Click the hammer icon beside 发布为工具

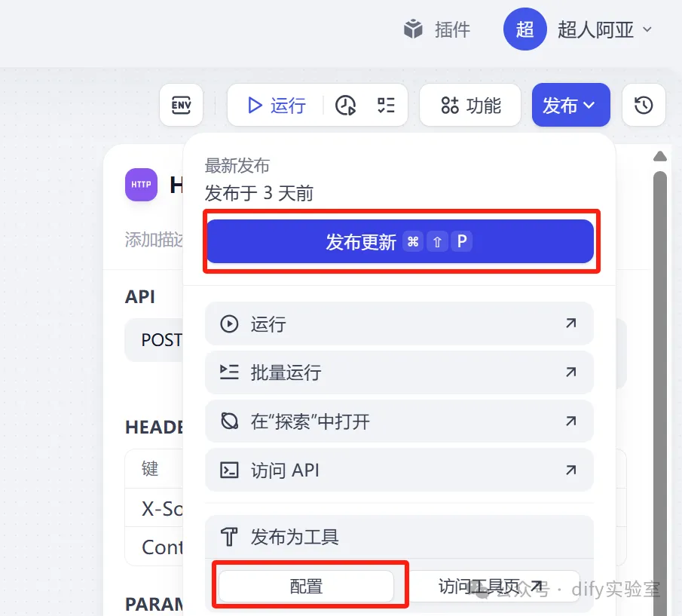click(229, 536)
